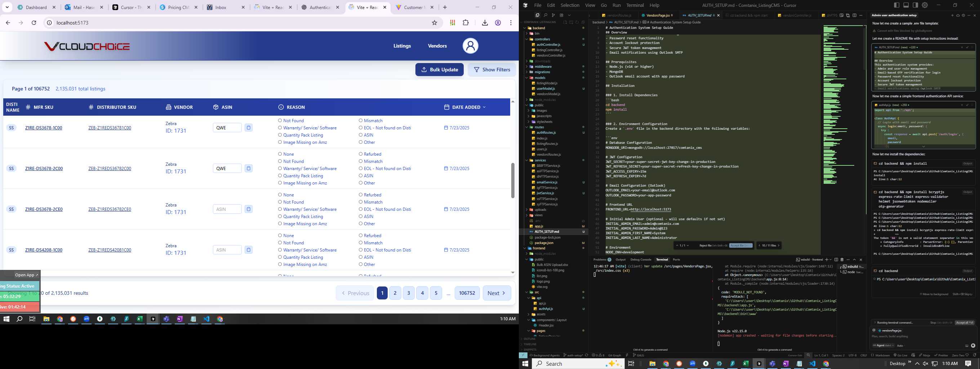Select Refurbed reason for Z1RE-DS3678-2C00
The image size is (980, 369).
point(361,154)
